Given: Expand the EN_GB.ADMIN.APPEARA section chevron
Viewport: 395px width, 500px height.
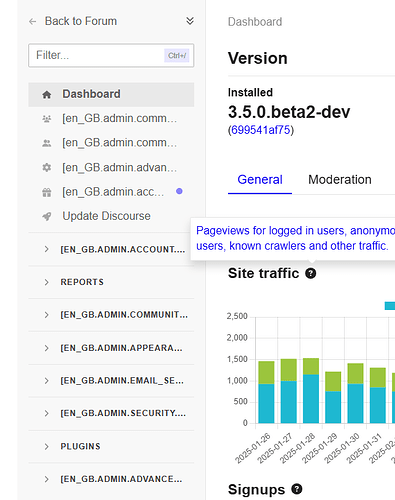Looking at the screenshot, I should coord(46,348).
